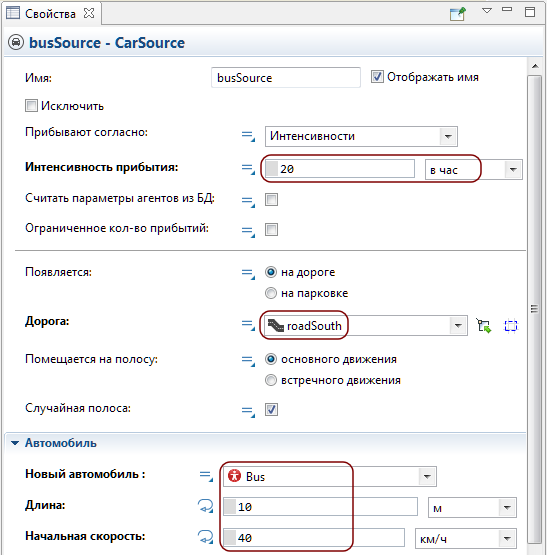Click the show road in editor dashed-rectangle icon
This screenshot has height=555, width=547.
click(511, 326)
